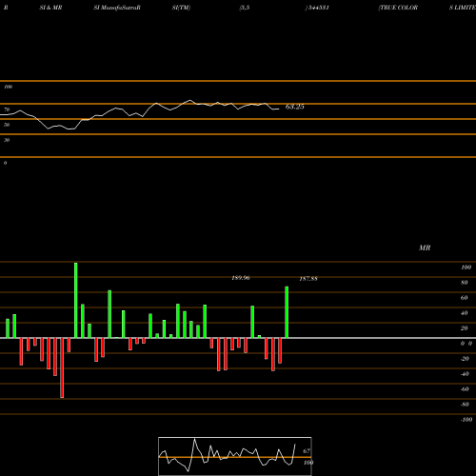
Task: Click the last green bar beside 187.88
Action: coord(287,312)
